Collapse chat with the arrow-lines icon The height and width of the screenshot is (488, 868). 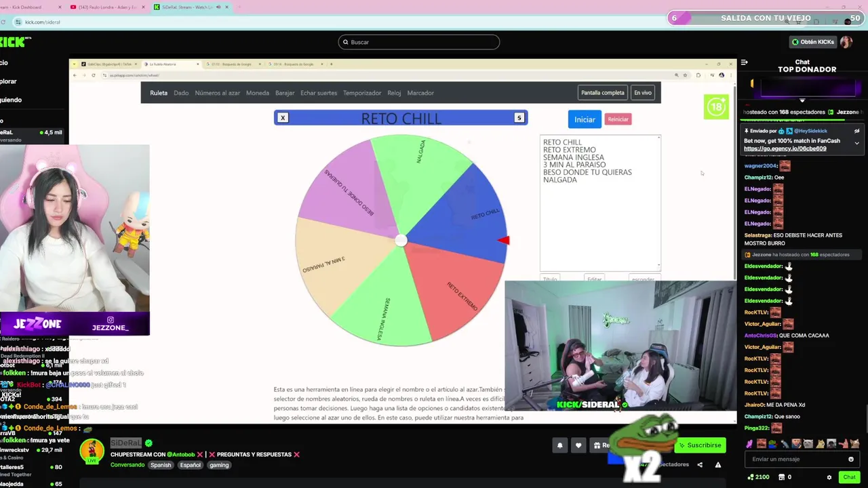744,62
